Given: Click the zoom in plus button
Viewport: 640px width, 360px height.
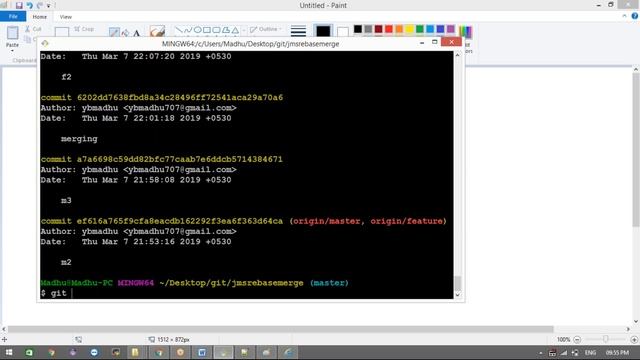Looking at the screenshot, I should pos(634,340).
